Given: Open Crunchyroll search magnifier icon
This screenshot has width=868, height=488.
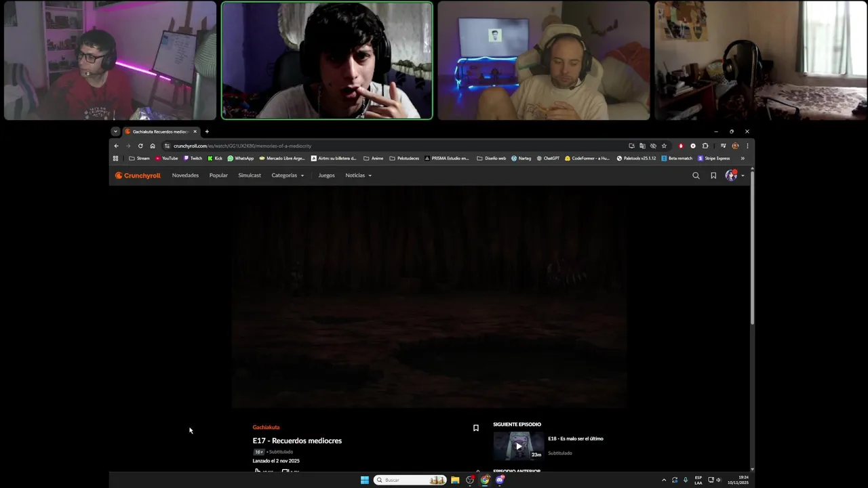Looking at the screenshot, I should tap(696, 176).
